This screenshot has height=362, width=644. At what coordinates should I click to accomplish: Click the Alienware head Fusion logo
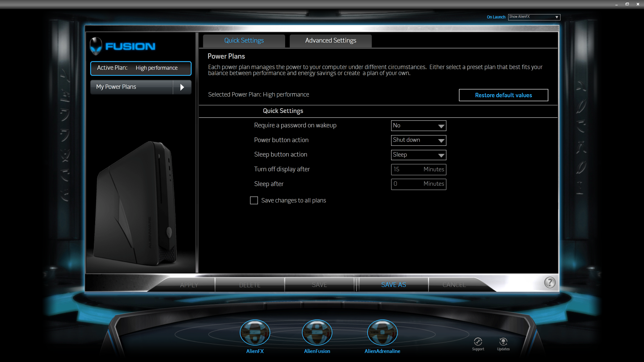tap(122, 46)
